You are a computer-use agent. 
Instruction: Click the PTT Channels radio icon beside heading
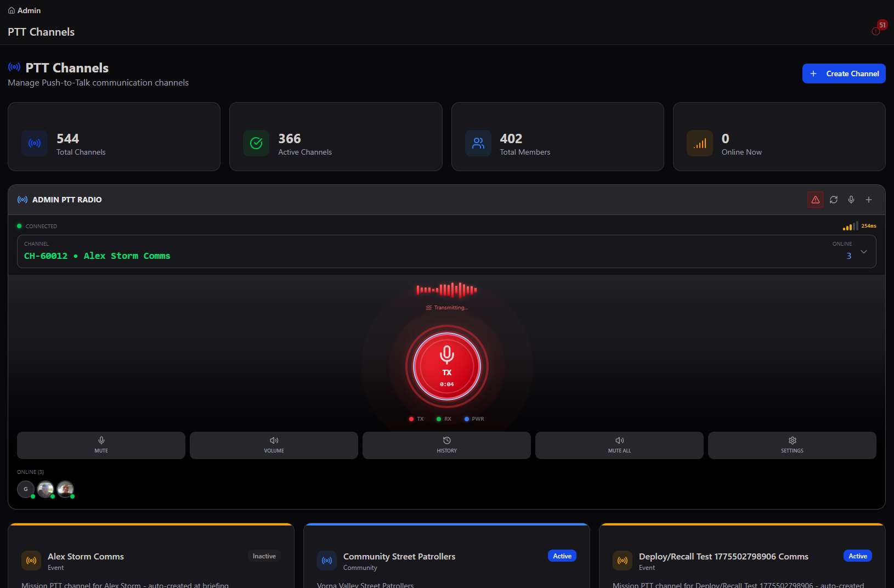(14, 67)
